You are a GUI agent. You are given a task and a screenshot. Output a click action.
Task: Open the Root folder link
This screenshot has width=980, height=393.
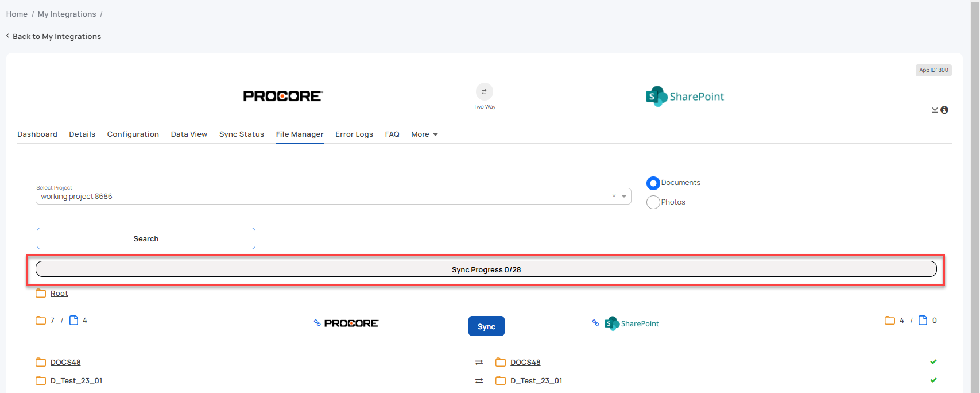(59, 294)
